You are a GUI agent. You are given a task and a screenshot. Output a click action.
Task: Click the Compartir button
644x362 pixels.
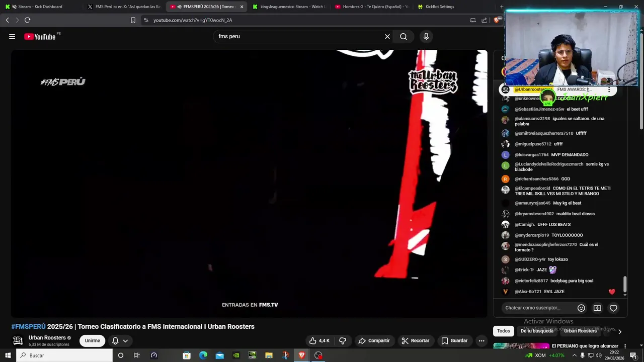click(x=374, y=340)
